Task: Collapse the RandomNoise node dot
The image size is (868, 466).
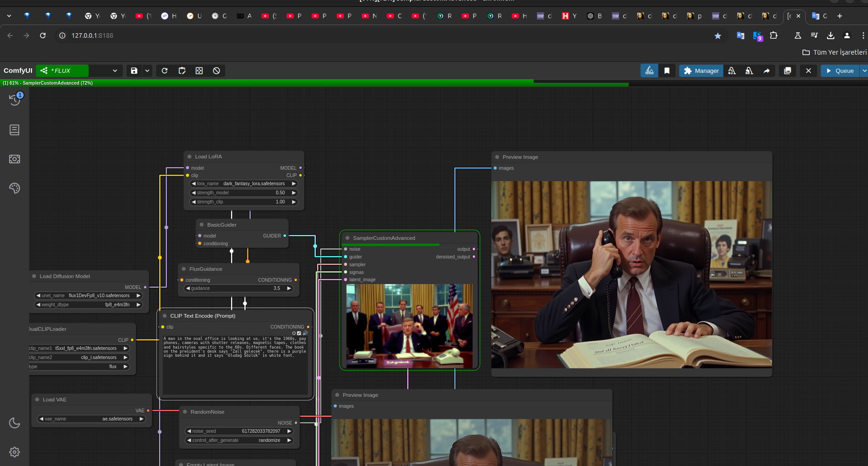Action: click(185, 412)
